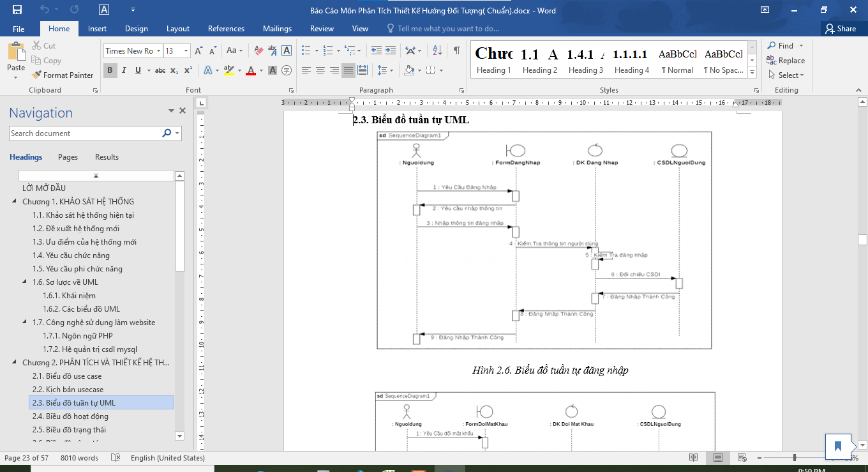868x472 pixels.
Task: Click the Sort icon in Paragraph group
Action: point(437,50)
